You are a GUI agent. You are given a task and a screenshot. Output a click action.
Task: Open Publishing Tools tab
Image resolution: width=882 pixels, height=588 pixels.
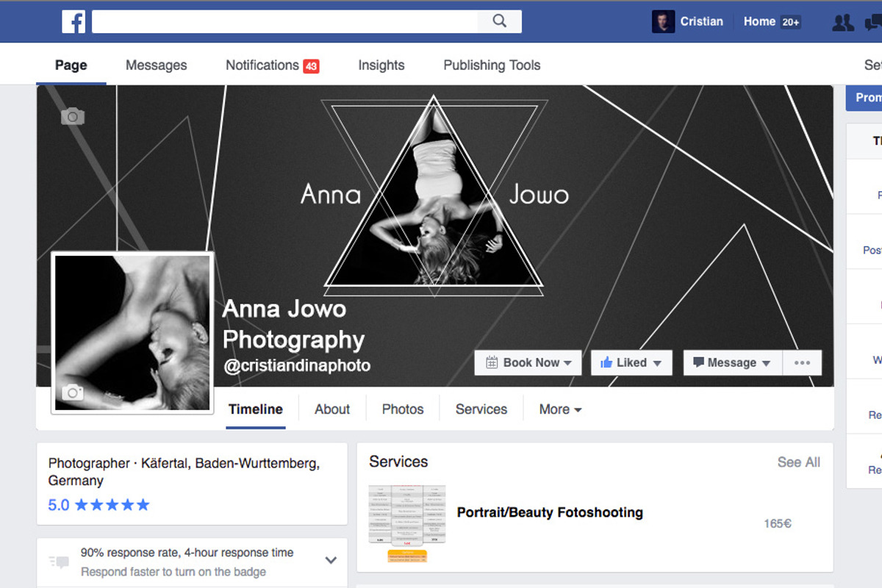pos(492,65)
